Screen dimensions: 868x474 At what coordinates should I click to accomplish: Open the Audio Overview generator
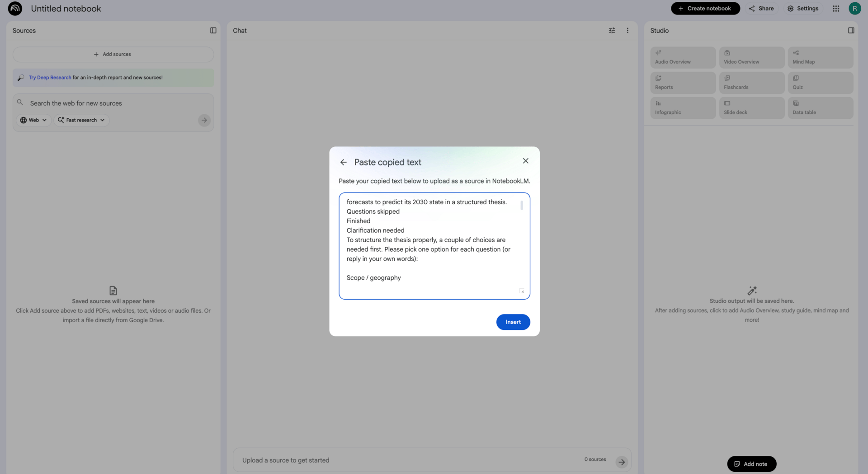(682, 57)
